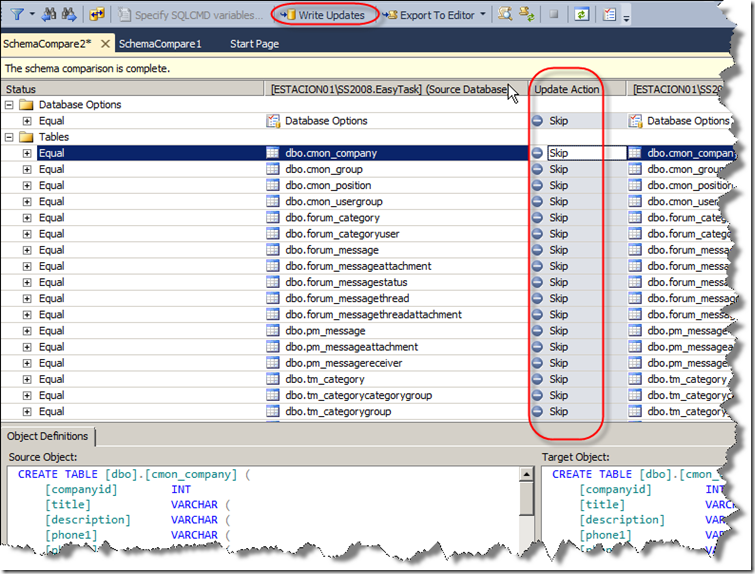Open the Start Page tab
755x574 pixels.
pyautogui.click(x=254, y=44)
